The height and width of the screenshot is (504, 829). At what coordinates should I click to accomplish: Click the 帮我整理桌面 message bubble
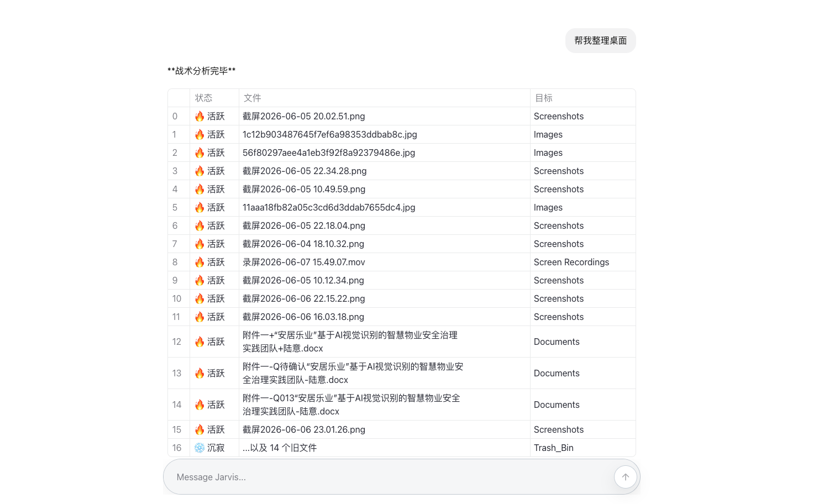pyautogui.click(x=600, y=41)
